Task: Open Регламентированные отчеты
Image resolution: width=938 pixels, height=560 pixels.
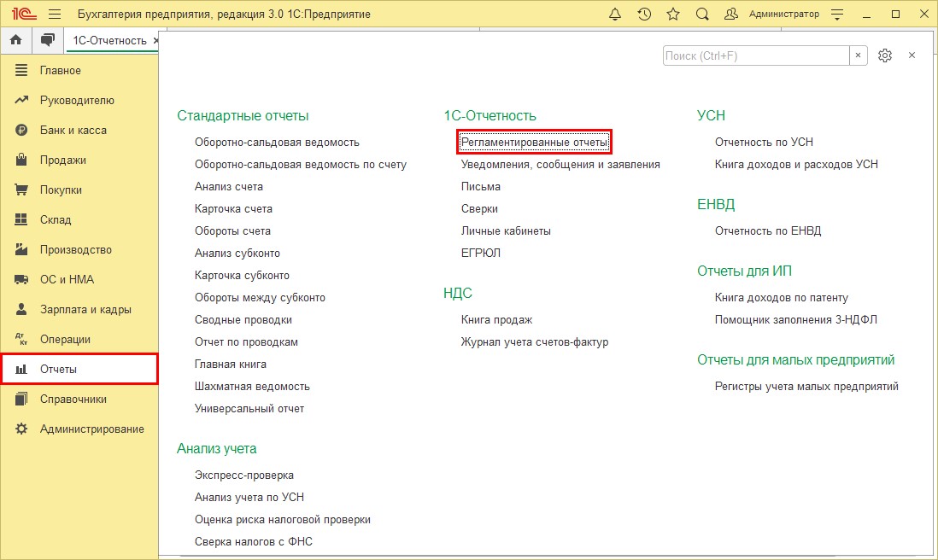Action: tap(534, 143)
